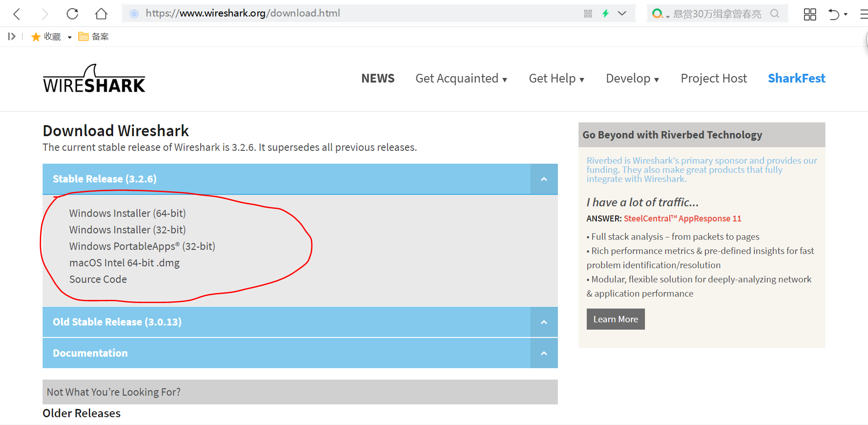Image resolution: width=868 pixels, height=425 pixels.
Task: Reload the page with the refresh icon
Action: point(72,14)
